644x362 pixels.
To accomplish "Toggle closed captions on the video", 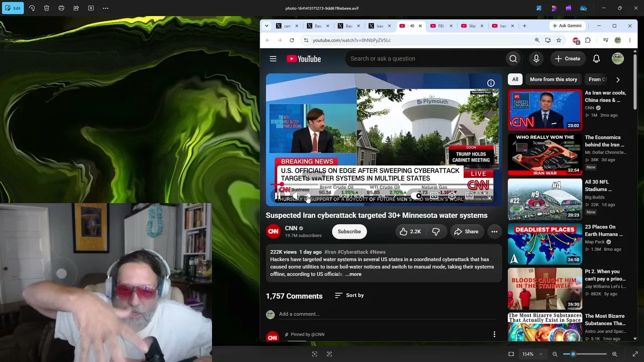I will point(434,196).
